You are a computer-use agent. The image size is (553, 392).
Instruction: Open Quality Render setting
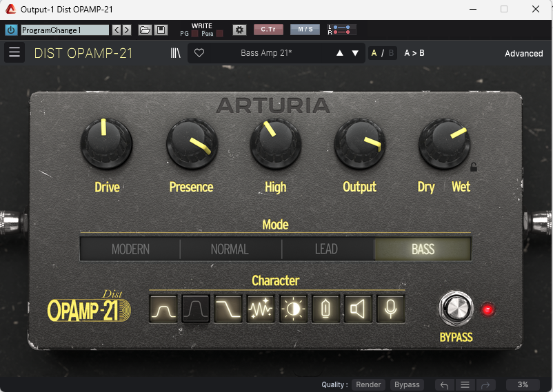tap(368, 384)
